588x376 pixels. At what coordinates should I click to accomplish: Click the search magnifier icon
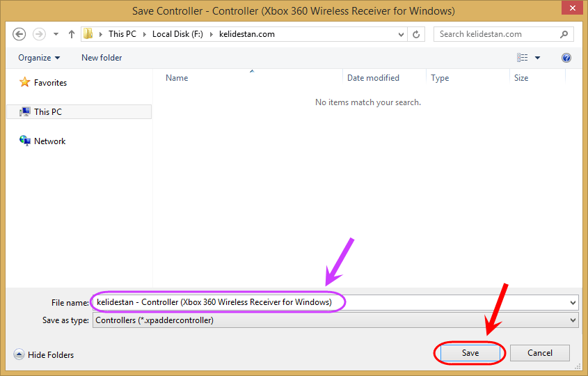click(x=564, y=34)
